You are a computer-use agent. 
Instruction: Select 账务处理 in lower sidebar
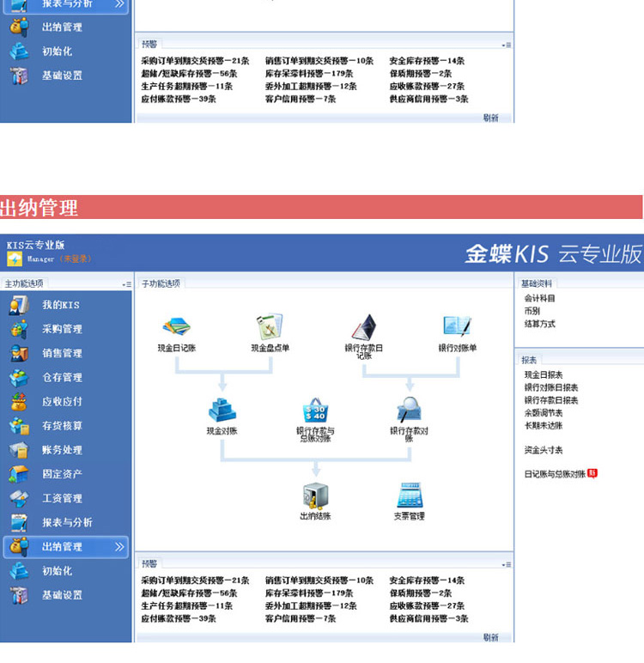point(62,450)
